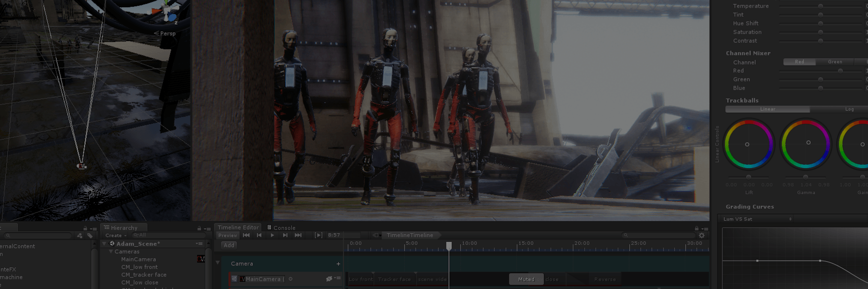Open the Lum VS Sat curve dropdown

point(758,219)
